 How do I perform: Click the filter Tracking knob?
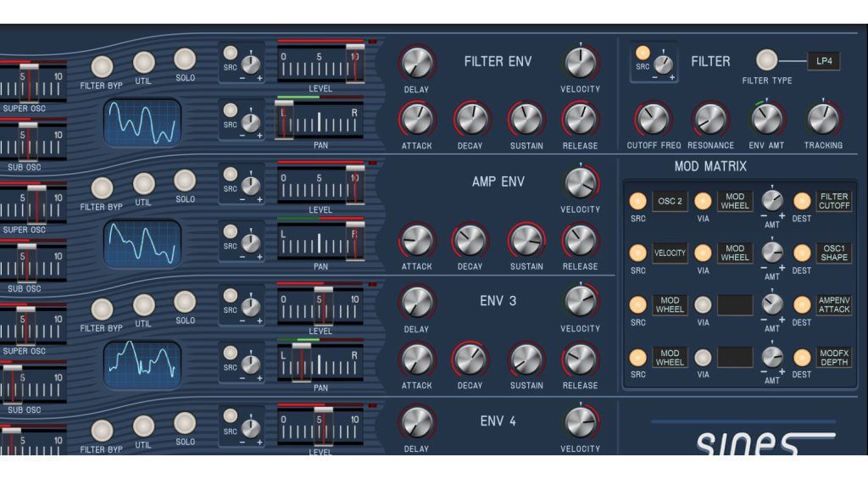tap(823, 119)
